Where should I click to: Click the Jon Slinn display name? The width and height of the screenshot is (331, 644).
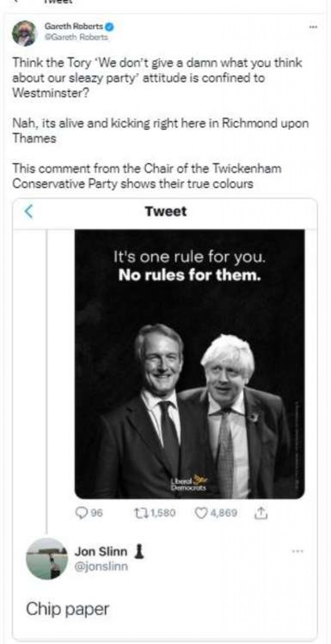coord(101,551)
